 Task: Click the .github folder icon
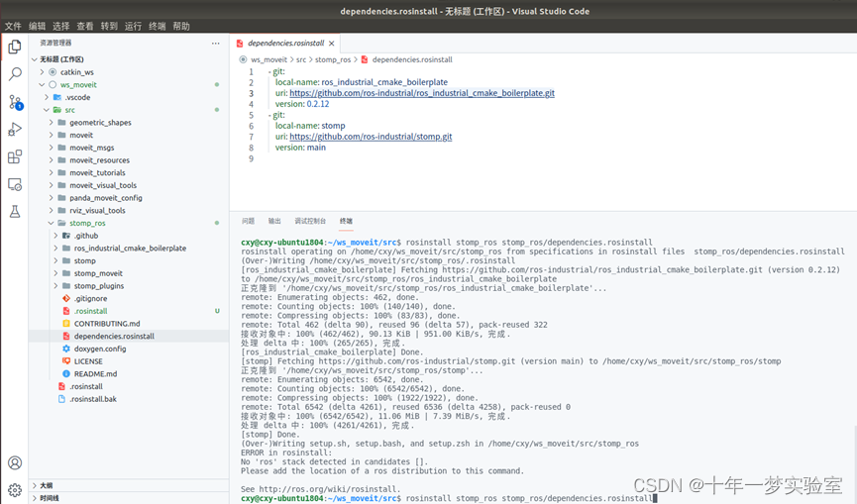click(66, 236)
